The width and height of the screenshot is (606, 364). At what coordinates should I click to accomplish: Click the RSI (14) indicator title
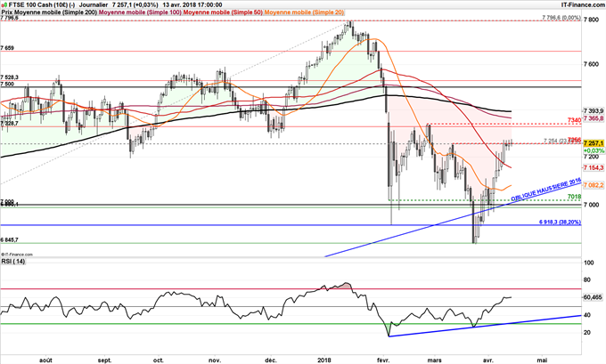pos(13,262)
